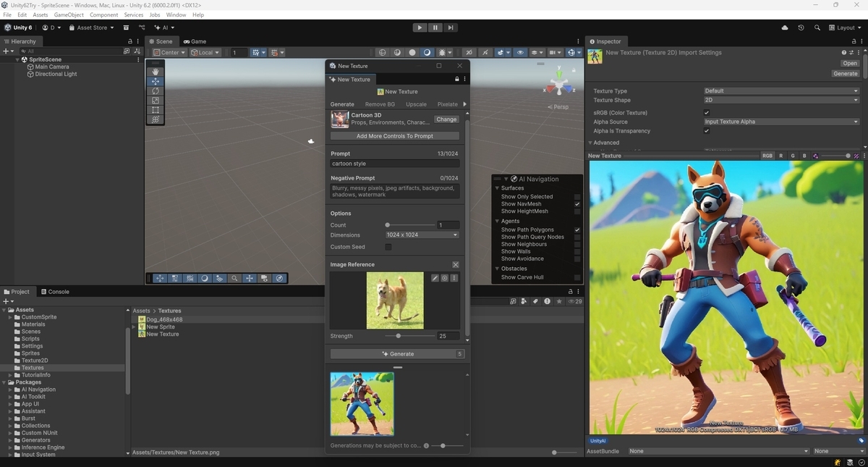This screenshot has width=868, height=467.
Task: Select the Hand tool in Scene overlay
Action: [156, 72]
